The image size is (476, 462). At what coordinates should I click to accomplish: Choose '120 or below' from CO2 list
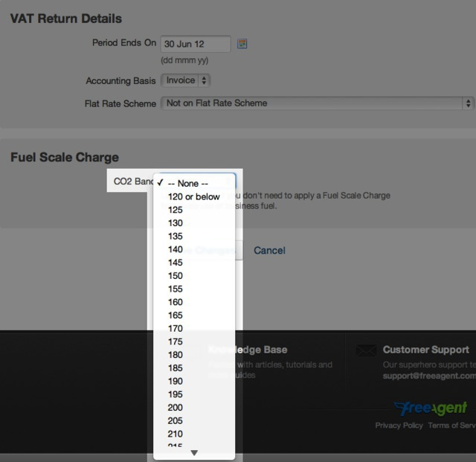[x=193, y=196]
